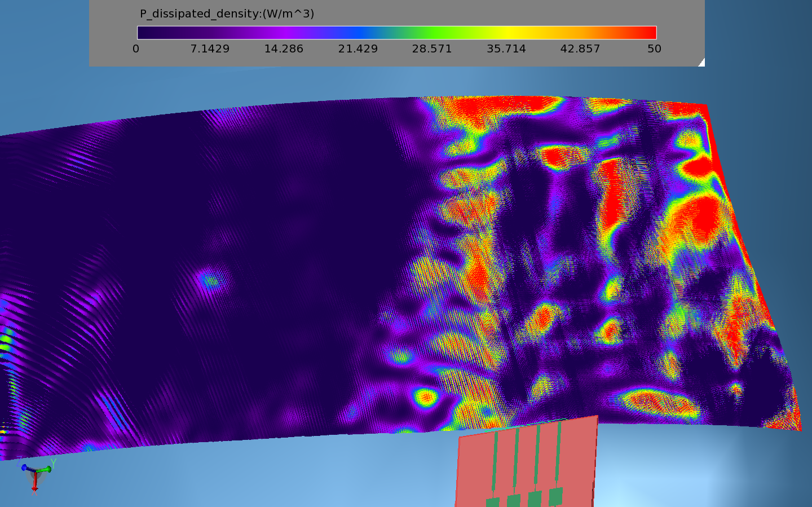This screenshot has height=507, width=812.
Task: Select the legend minimum value 0
Action: coord(136,49)
